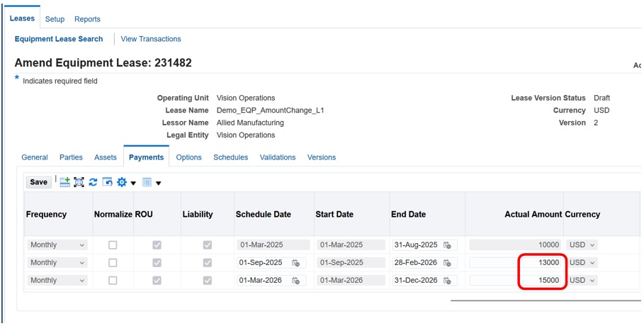
Task: Click the reset/undo table icon
Action: coord(107,182)
